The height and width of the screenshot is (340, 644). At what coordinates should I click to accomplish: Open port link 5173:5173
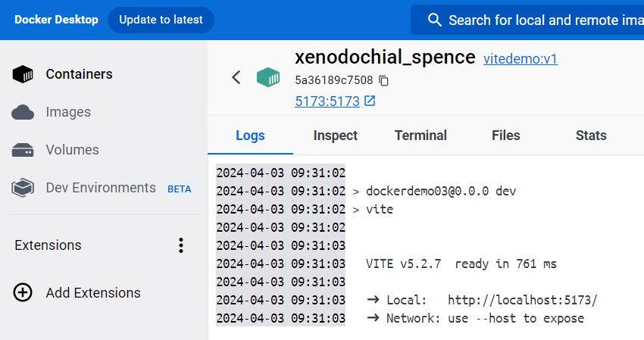pyautogui.click(x=327, y=101)
